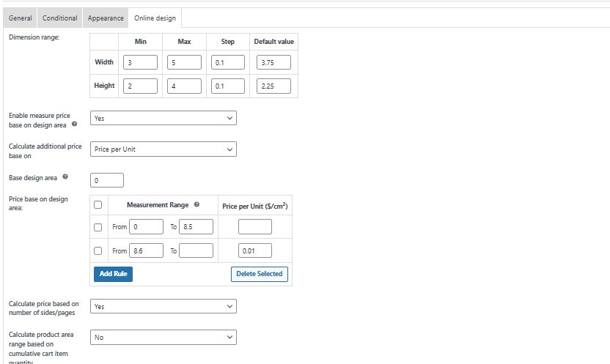Go to the Appearance tab
Image resolution: width=610 pixels, height=364 pixels.
106,18
